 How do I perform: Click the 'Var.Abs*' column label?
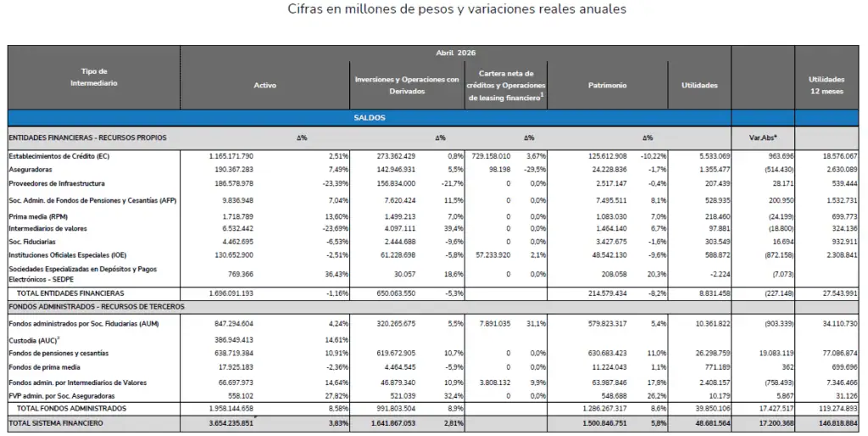pos(763,138)
